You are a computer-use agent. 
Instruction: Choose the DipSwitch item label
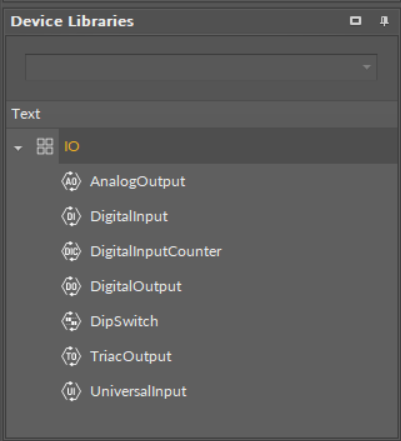(x=124, y=322)
